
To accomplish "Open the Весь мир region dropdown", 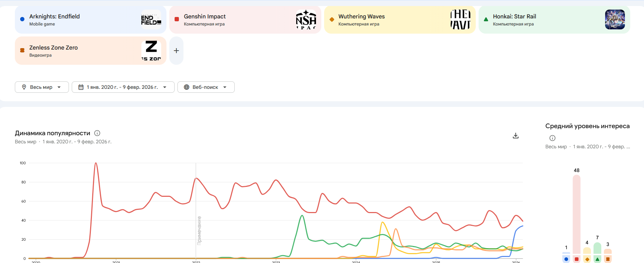I will [42, 87].
